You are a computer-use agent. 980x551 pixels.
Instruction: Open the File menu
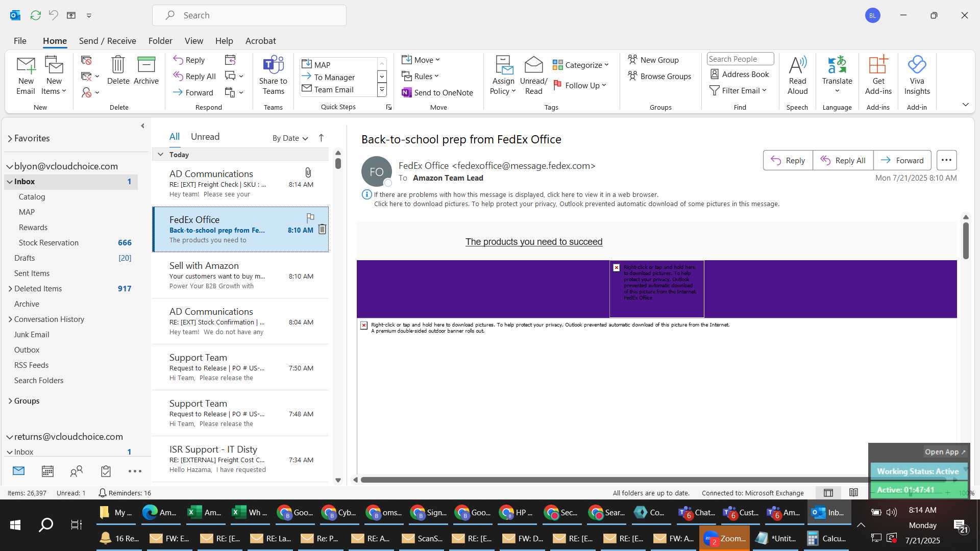[20, 41]
